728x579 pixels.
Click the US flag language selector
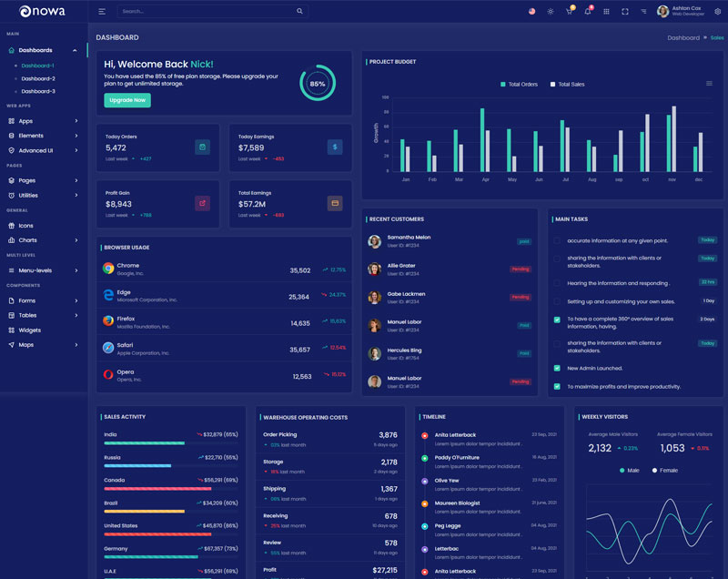click(x=531, y=12)
